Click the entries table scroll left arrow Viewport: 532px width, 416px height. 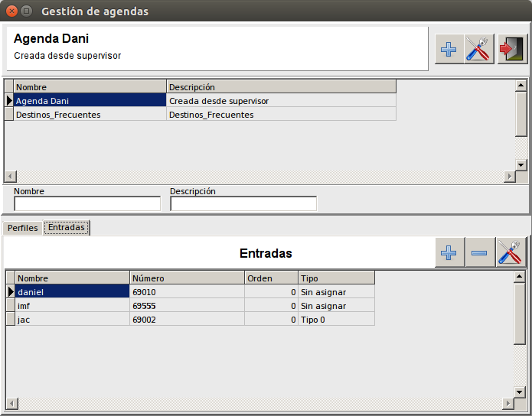tap(12, 404)
